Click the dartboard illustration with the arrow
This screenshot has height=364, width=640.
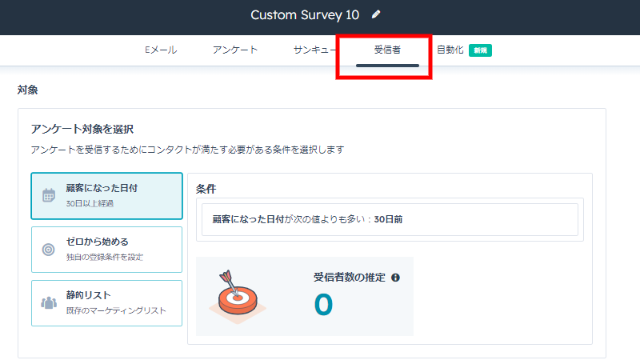coord(238,297)
